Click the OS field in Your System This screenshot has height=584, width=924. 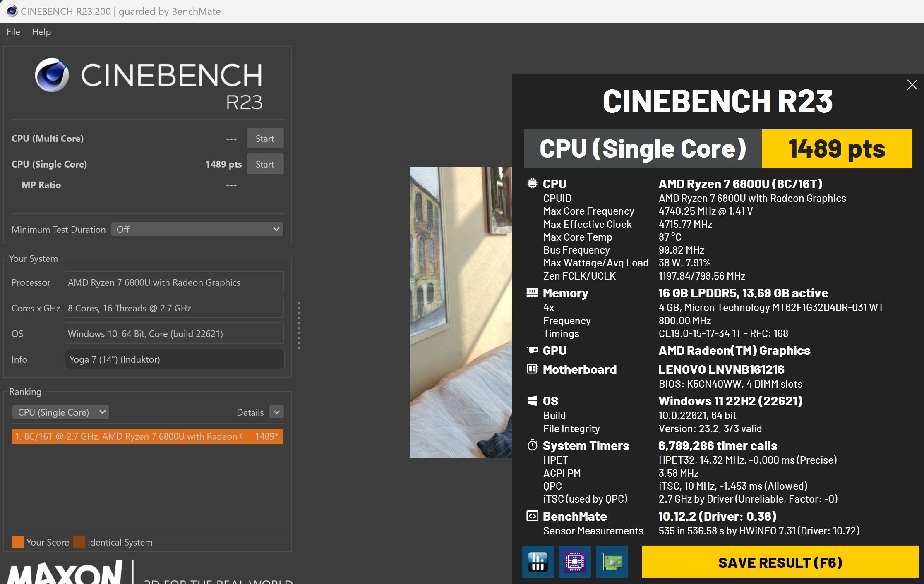174,334
